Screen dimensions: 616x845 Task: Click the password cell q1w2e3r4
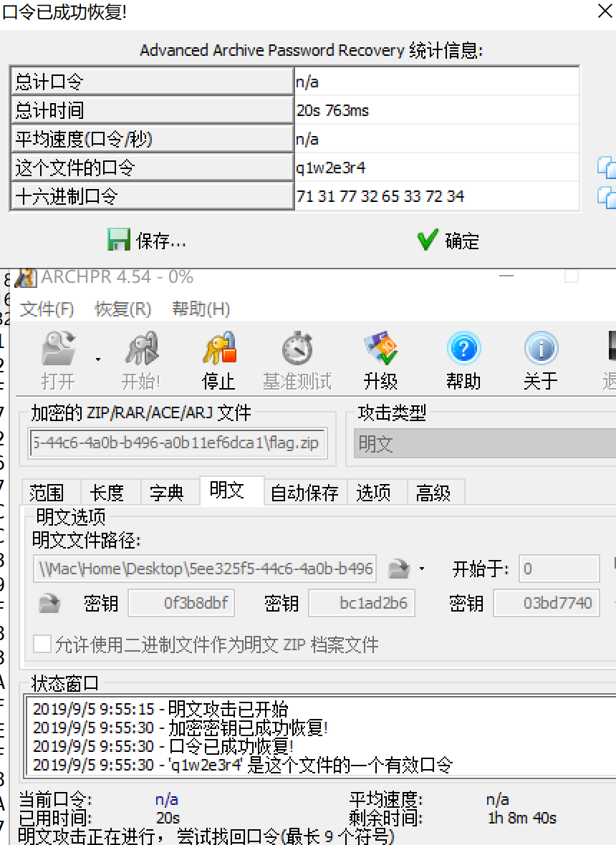point(437,168)
